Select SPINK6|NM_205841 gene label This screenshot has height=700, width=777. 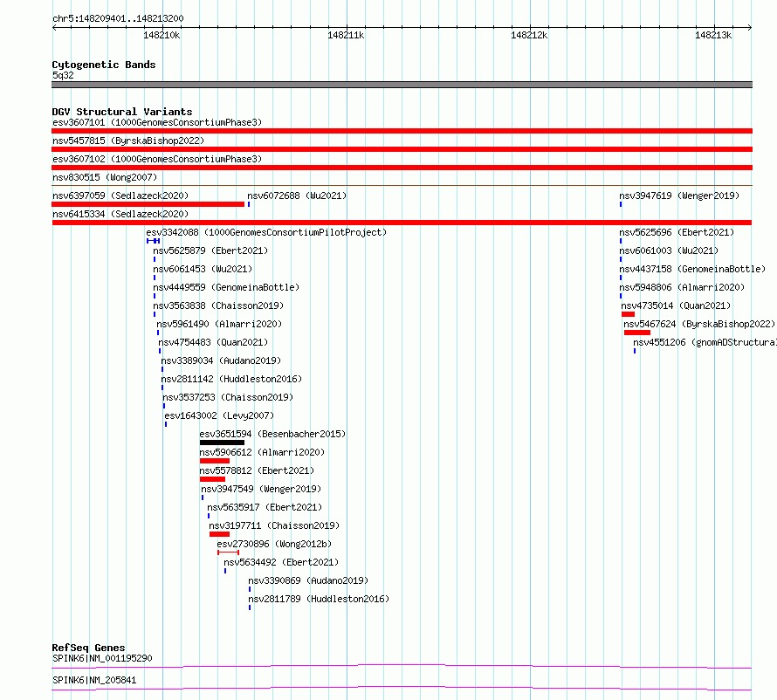pyautogui.click(x=94, y=680)
